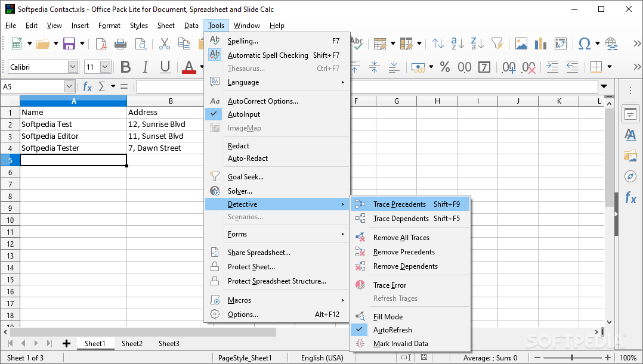Click Protect Sheet menu entry
Screen dimensions: 643x364
(x=277, y=267)
